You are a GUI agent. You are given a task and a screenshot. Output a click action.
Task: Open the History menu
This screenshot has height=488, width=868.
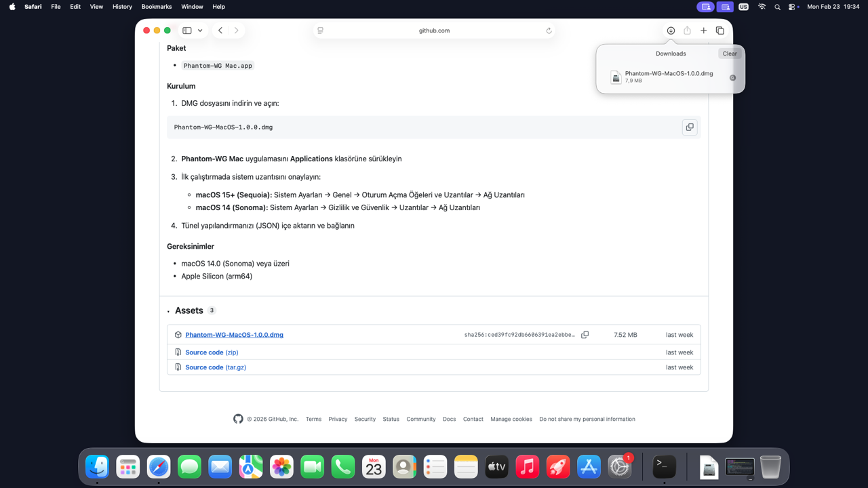(122, 7)
